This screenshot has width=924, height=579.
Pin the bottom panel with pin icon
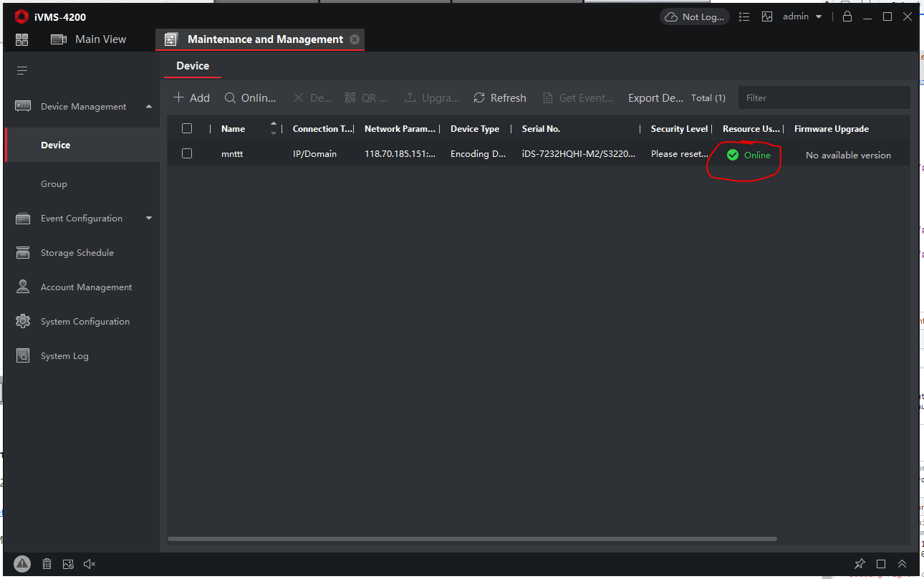(x=860, y=564)
